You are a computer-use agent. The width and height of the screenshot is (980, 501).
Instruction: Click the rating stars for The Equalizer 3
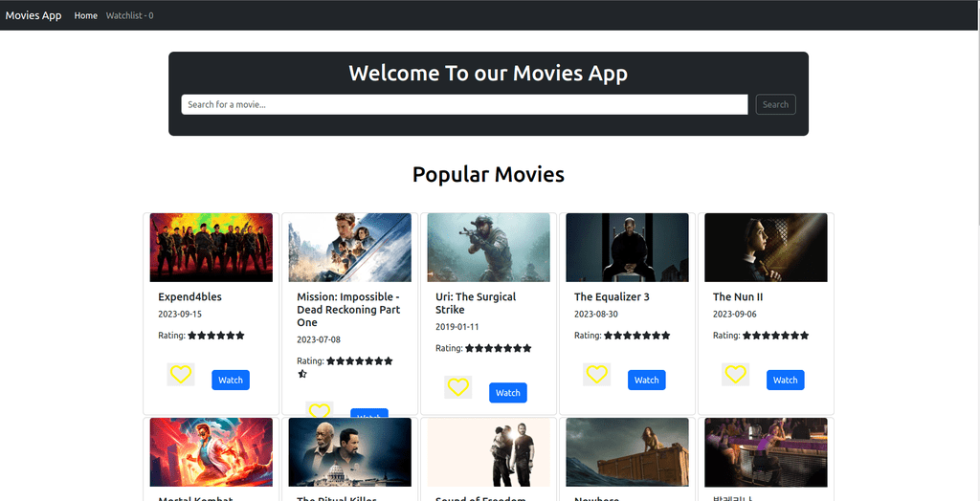tap(636, 336)
